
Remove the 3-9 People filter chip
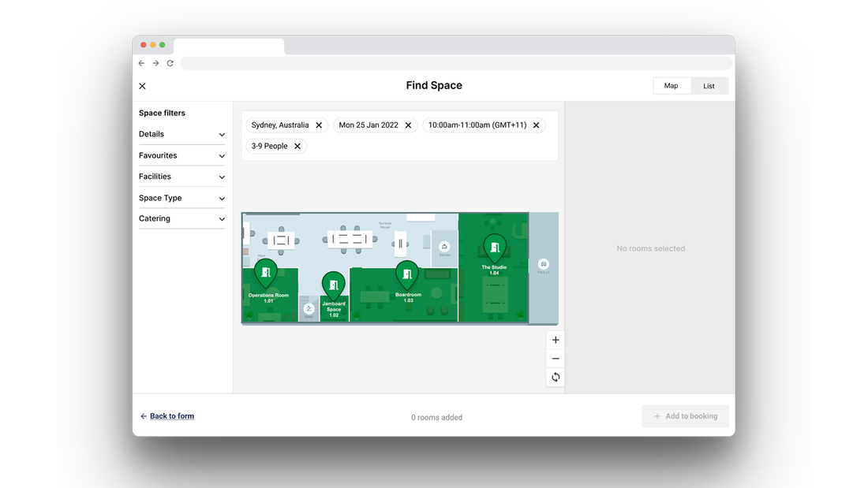click(297, 146)
